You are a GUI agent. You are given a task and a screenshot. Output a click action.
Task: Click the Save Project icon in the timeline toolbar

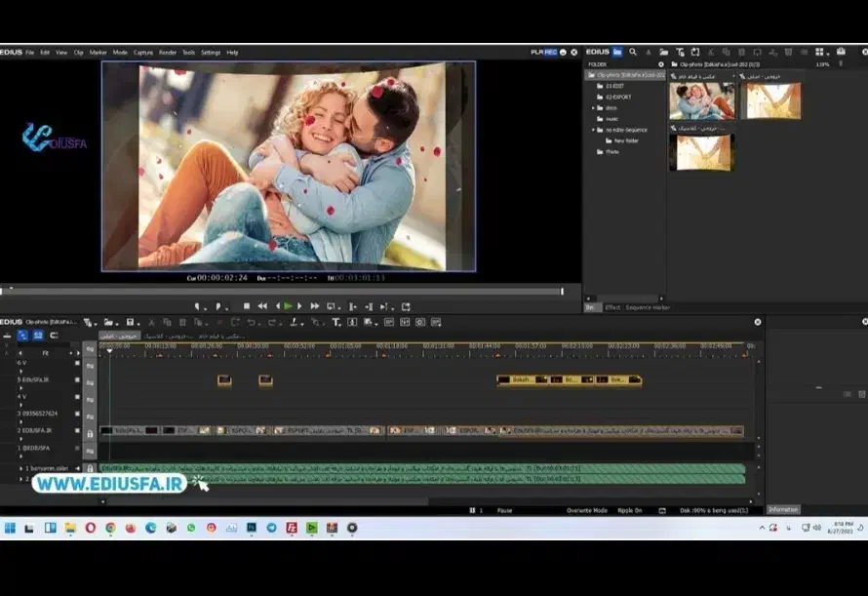pos(130,322)
